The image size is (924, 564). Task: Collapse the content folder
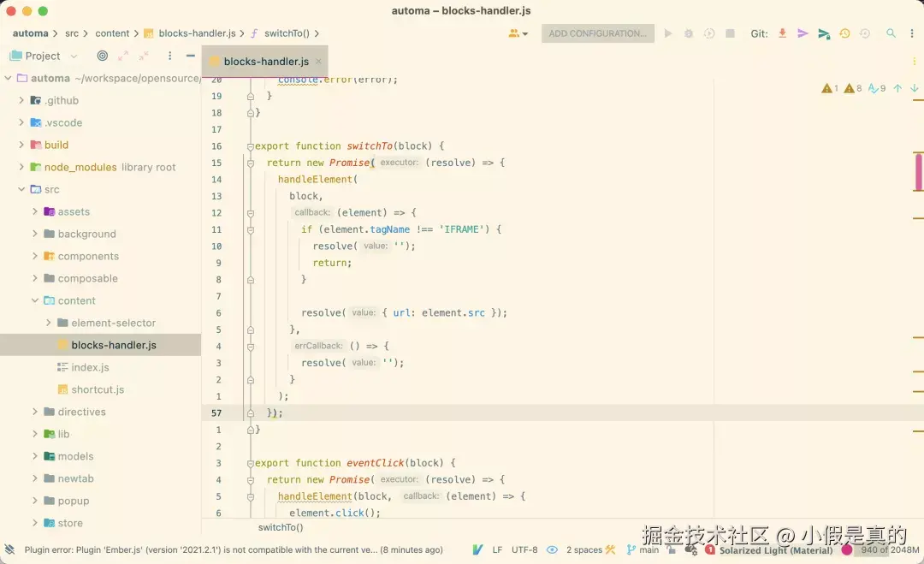[x=35, y=300]
